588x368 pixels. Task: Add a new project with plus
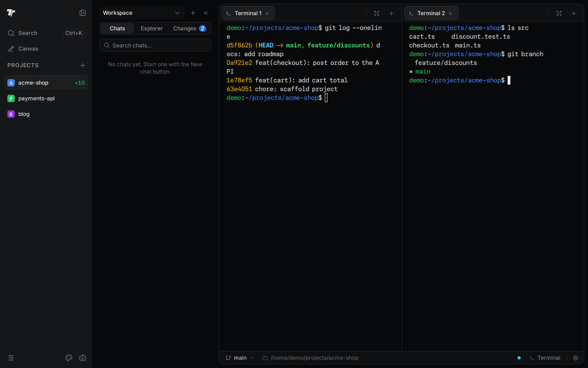point(83,65)
